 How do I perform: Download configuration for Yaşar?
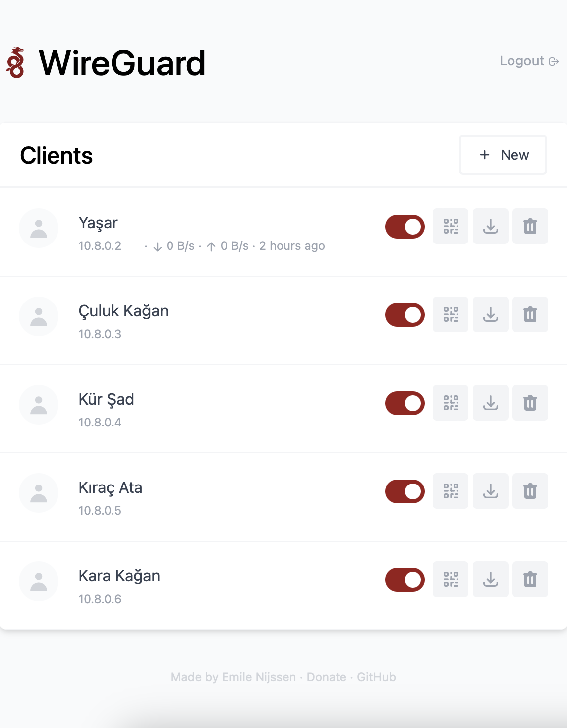tap(491, 226)
